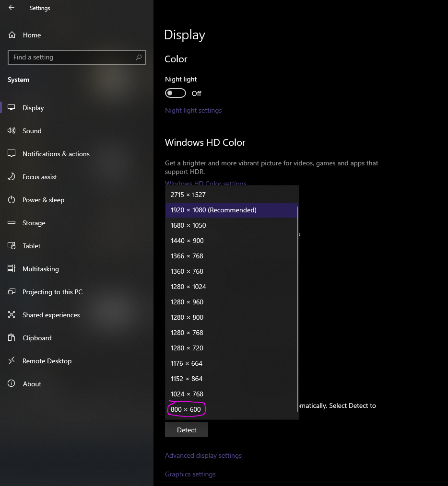448x486 pixels.
Task: Select 2715 × 1527 resolution option
Action: (188, 195)
